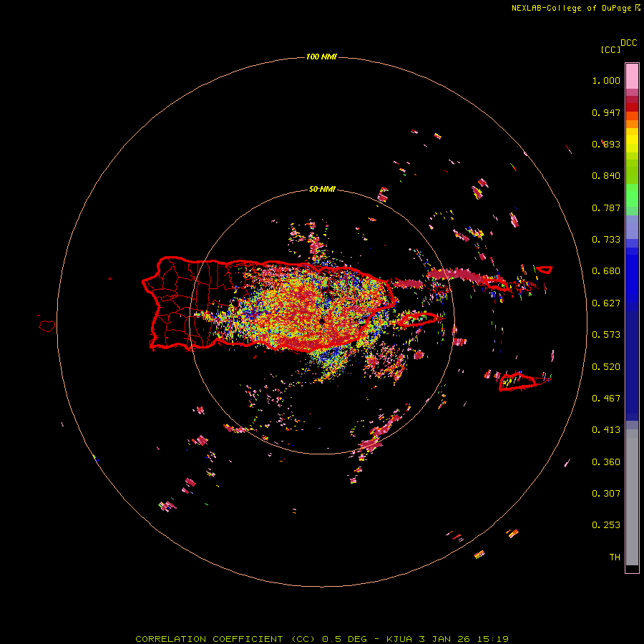Click the 0.573 color scale value
The image size is (644, 644).
[606, 335]
